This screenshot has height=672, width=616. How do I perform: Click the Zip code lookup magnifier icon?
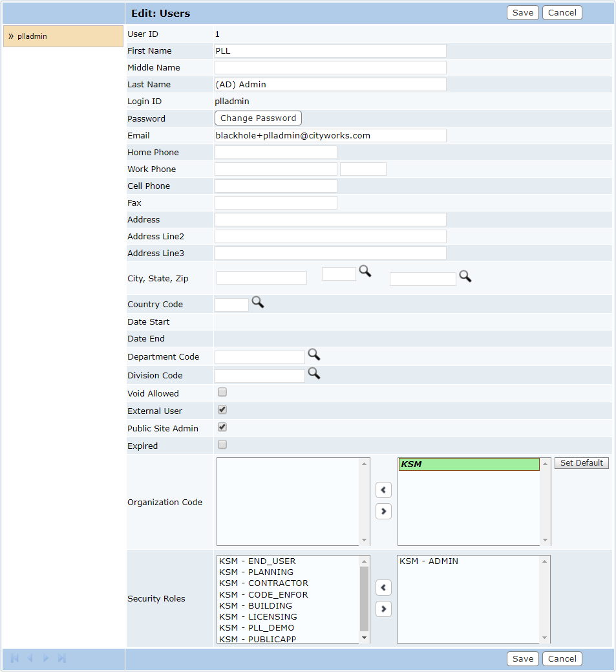pos(465,276)
